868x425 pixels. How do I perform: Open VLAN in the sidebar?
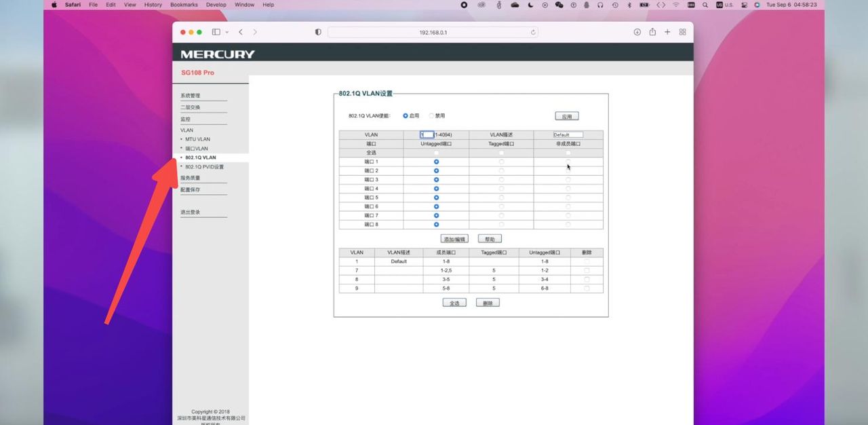(186, 130)
